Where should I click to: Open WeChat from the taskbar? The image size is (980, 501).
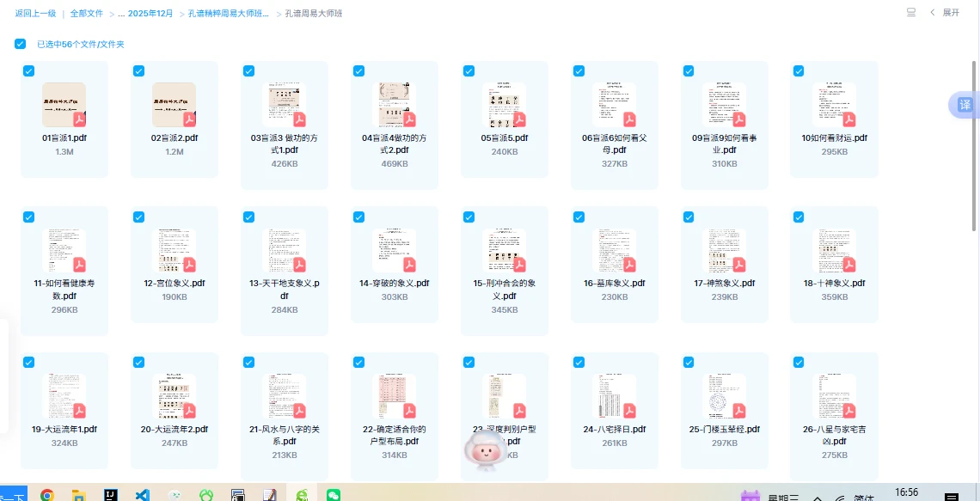coord(334,495)
